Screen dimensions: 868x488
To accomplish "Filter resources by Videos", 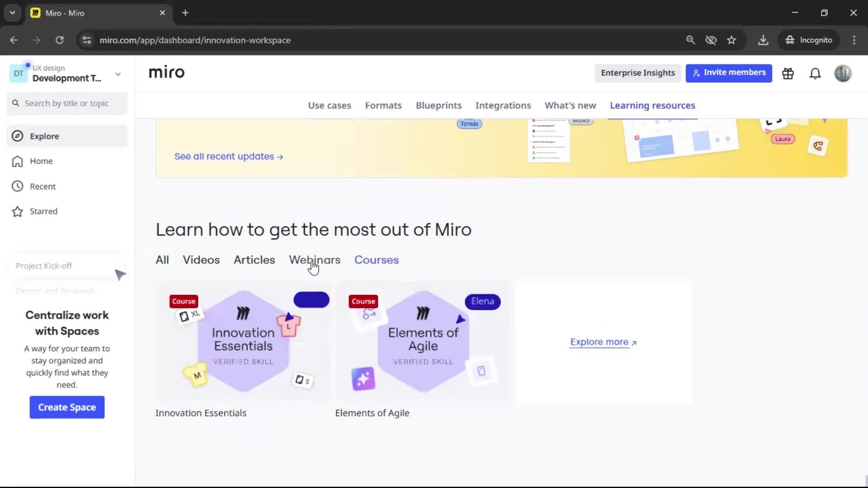I will tap(201, 260).
